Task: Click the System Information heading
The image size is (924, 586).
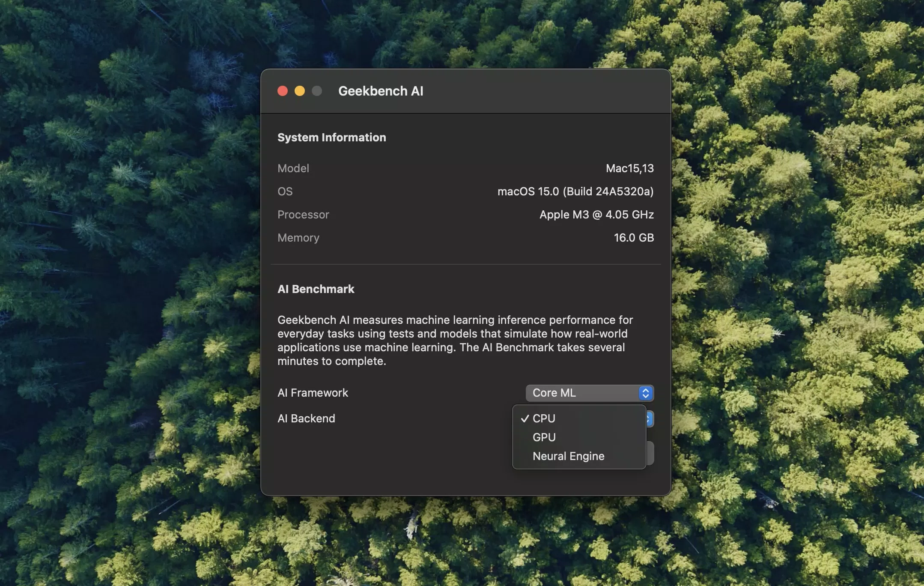Action: 331,138
